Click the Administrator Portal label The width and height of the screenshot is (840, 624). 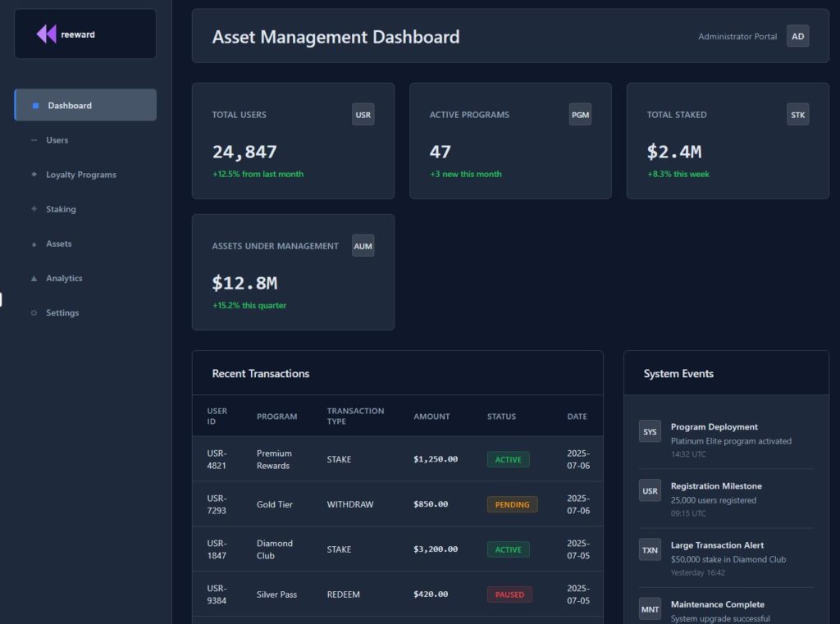coord(737,36)
